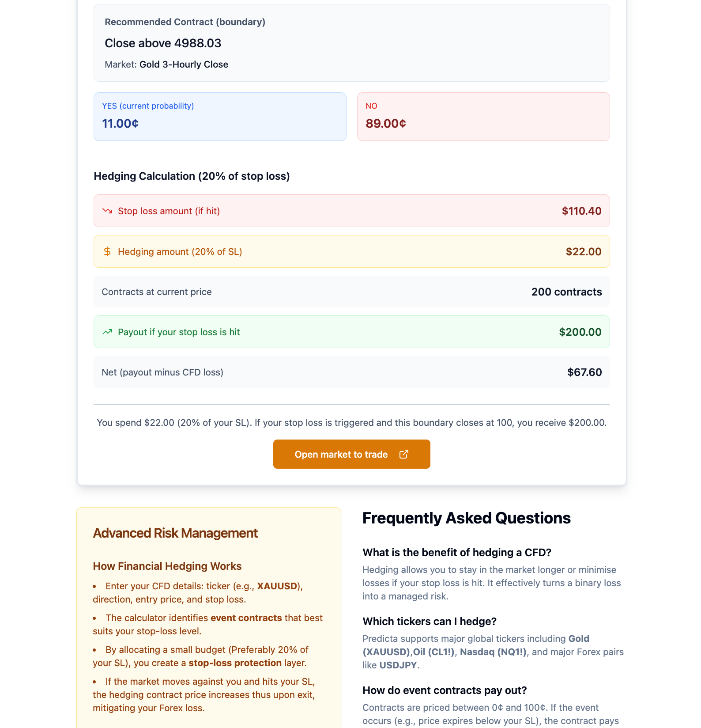701x728 pixels.
Task: Click the 'Close above 4988.03' contract link
Action: click(x=163, y=43)
